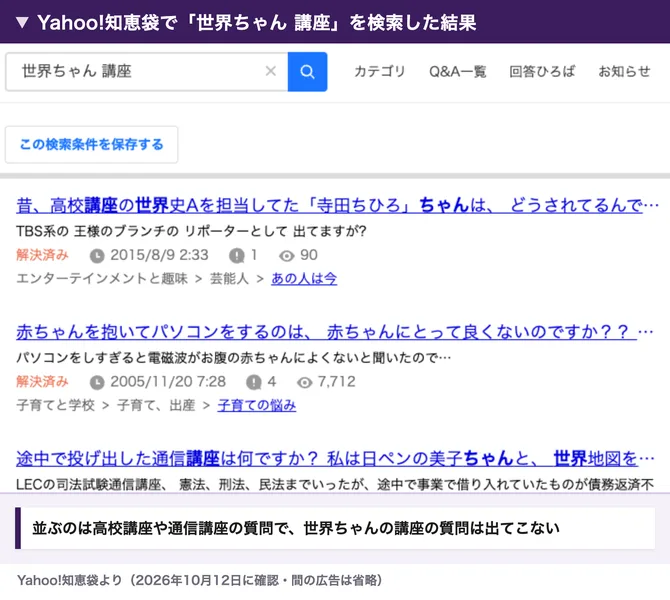This screenshot has width=670, height=600.
Task: Click the snippet パソコンをしすぎると電磁波が
Action: (x=234, y=358)
